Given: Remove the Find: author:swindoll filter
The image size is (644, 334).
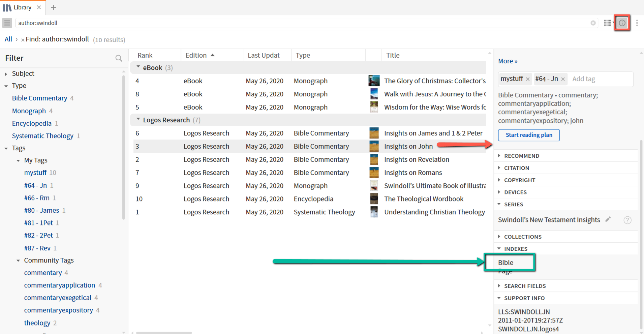Looking at the screenshot, I should tap(23, 40).
